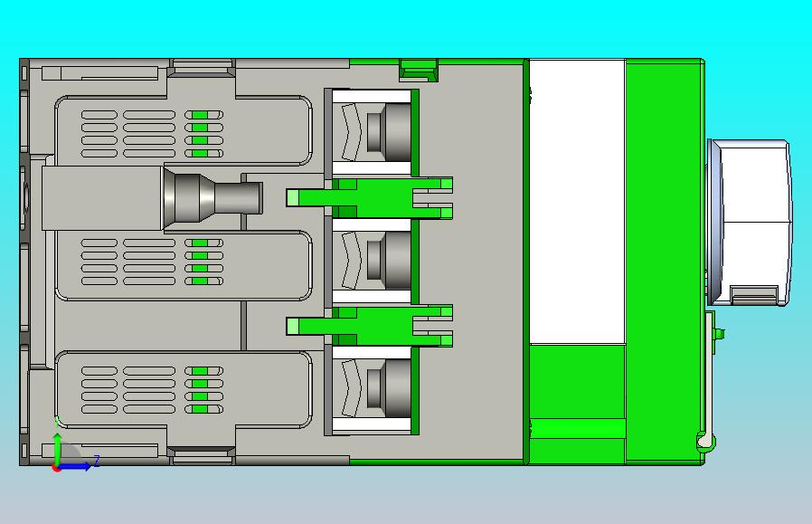The width and height of the screenshot is (812, 524).
Task: Select the middle terminal screw
Action: [389, 260]
